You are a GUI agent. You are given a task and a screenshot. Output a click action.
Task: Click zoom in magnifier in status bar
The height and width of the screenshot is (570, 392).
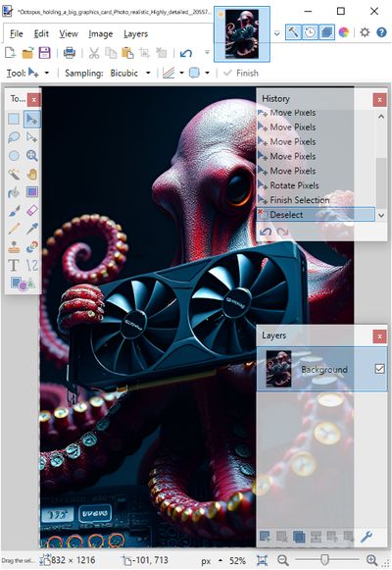[371, 560]
